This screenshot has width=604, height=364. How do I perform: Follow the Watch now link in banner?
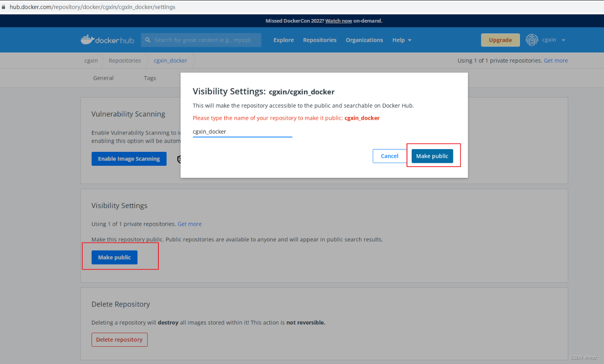click(339, 21)
